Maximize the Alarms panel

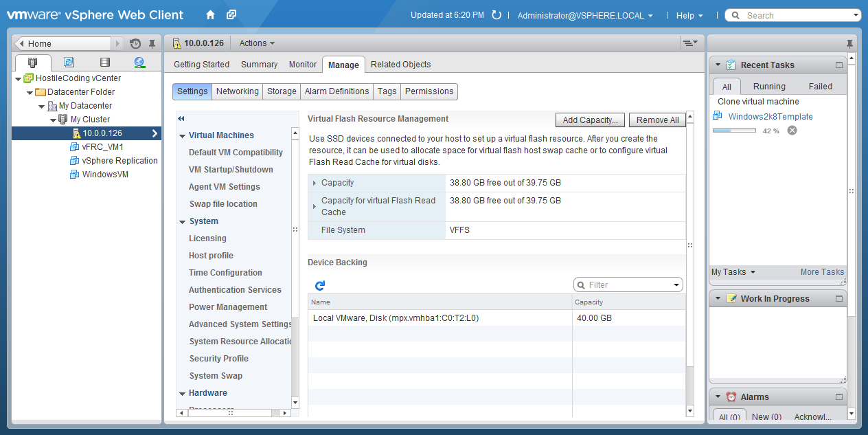click(838, 397)
